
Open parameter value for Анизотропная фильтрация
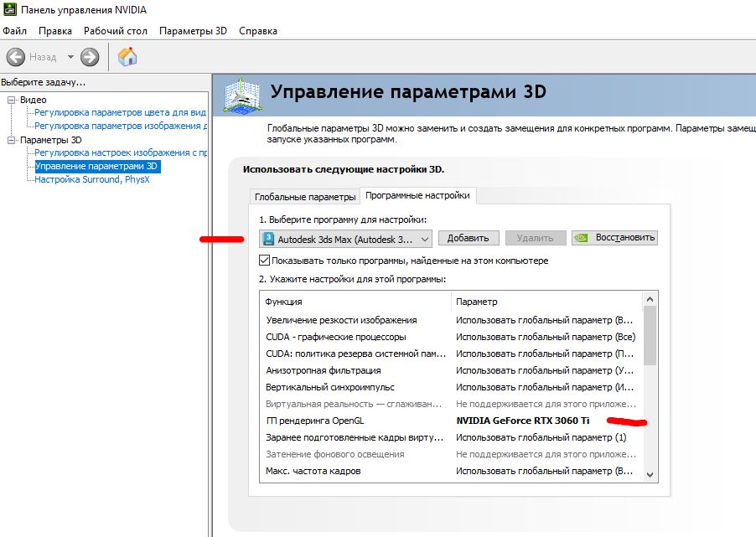(545, 370)
